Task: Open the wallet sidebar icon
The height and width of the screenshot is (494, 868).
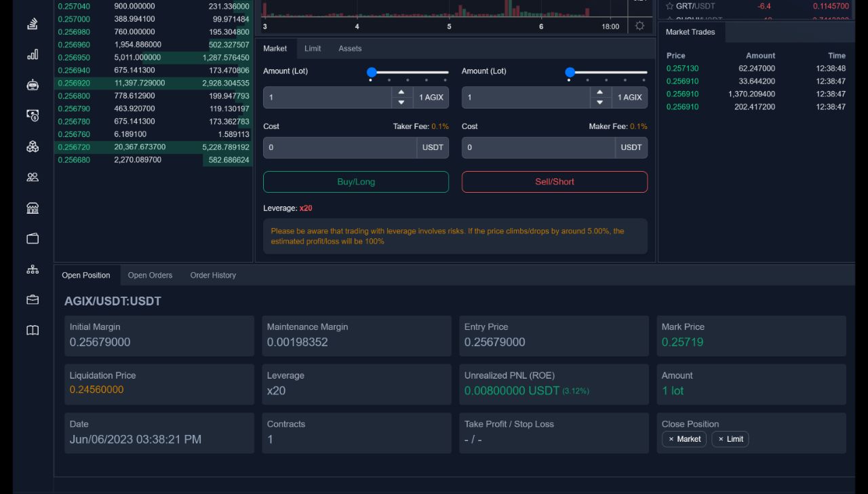Action: 32,238
